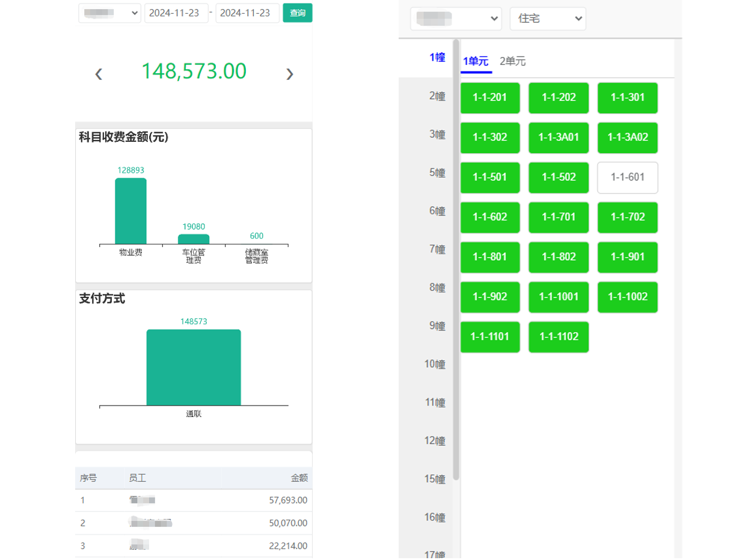The height and width of the screenshot is (560, 751).
Task: Select building 5幢 in the sidebar
Action: coord(436,172)
